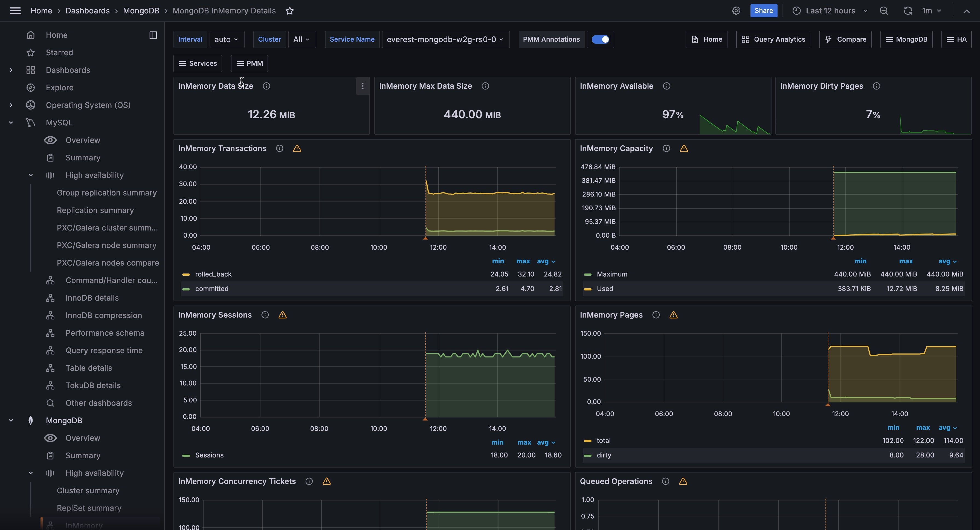Show InMemory Transactions info tooltip icon
Image resolution: width=980 pixels, height=530 pixels.
tap(279, 148)
